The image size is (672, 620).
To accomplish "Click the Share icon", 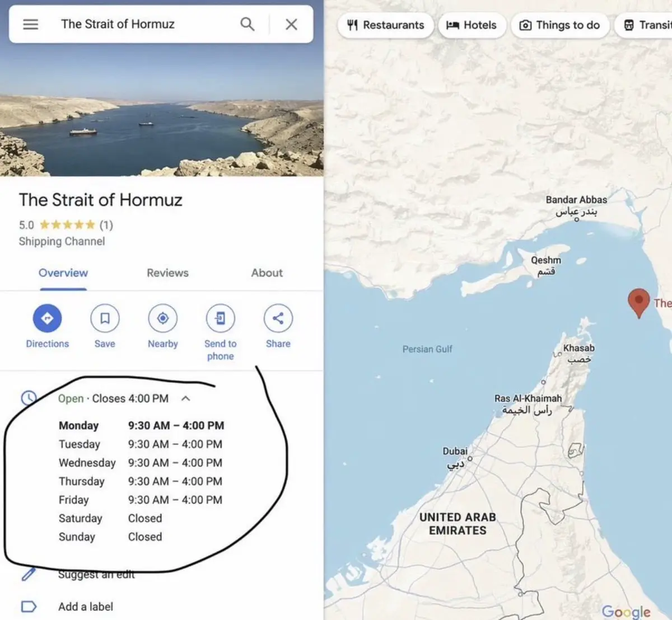I will click(x=278, y=318).
